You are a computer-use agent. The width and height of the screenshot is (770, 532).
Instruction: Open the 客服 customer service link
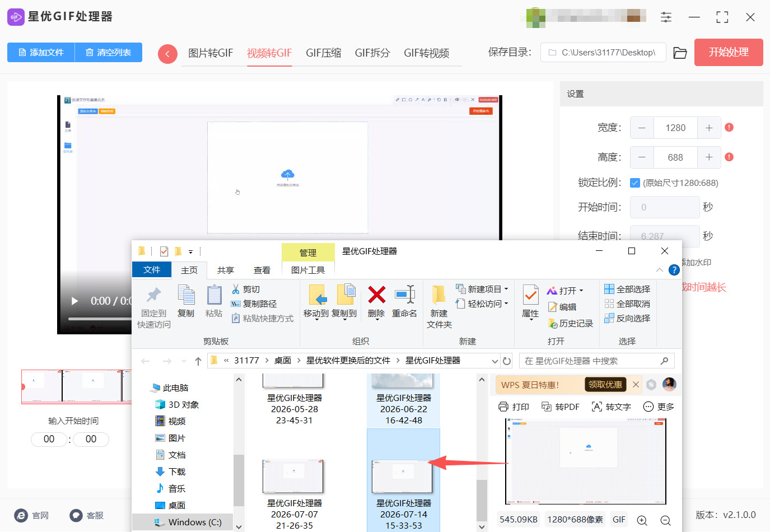87,515
